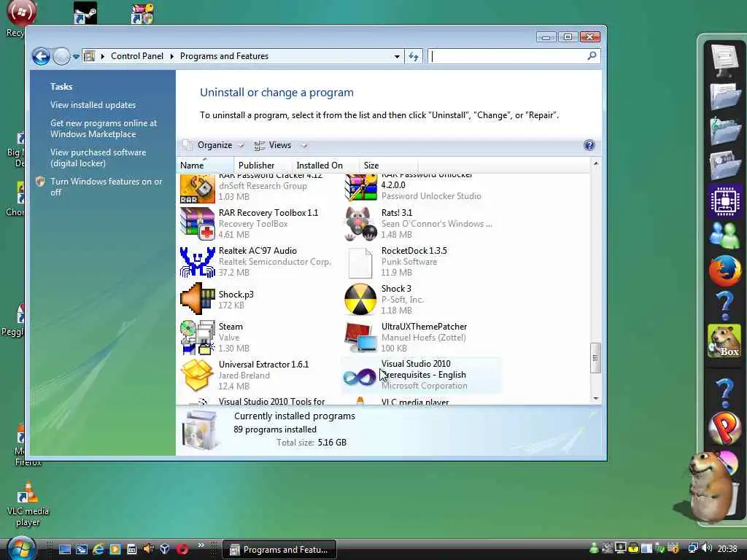This screenshot has height=560, width=747.
Task: Open View installed updates link
Action: click(93, 105)
